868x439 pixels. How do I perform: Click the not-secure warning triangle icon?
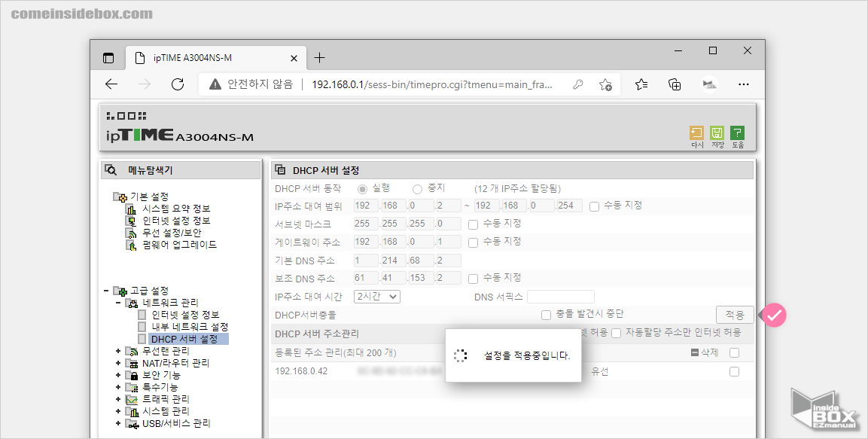215,84
